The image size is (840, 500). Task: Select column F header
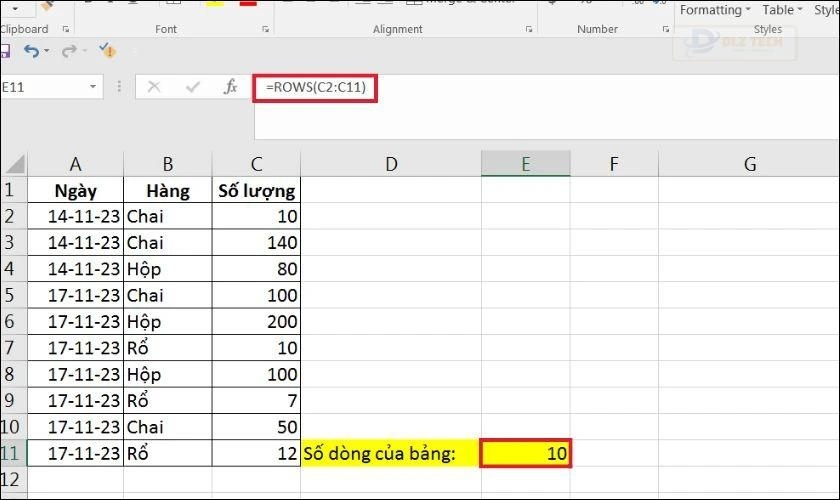(x=614, y=164)
